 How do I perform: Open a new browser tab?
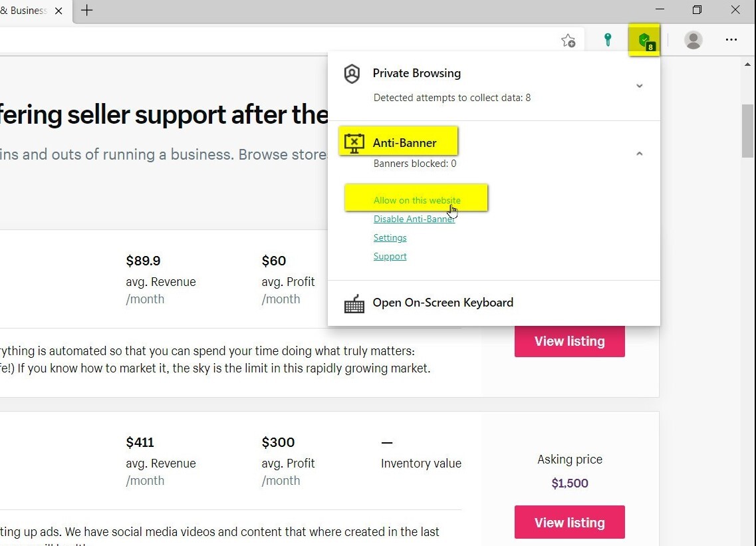point(87,10)
